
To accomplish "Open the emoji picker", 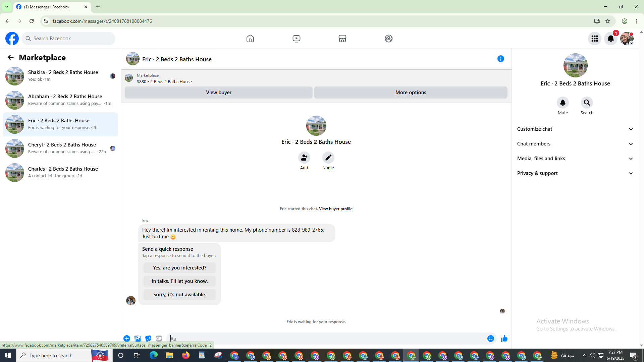I will point(491,339).
